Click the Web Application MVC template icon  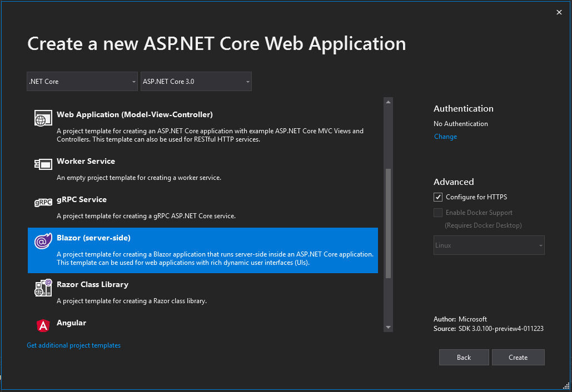point(43,118)
